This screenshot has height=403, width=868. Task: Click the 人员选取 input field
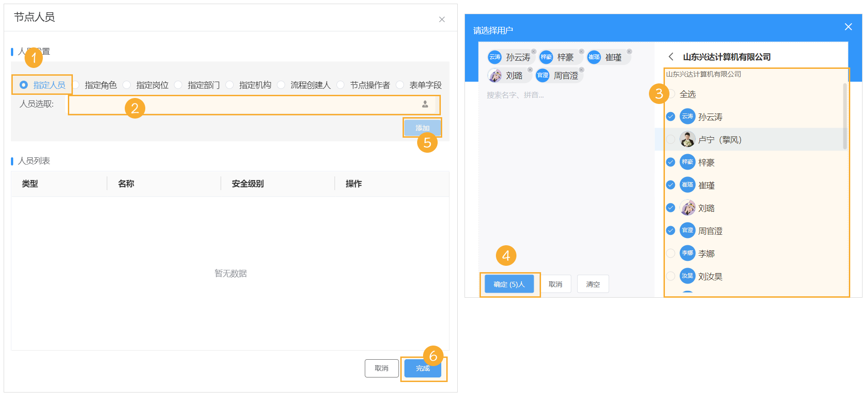click(x=254, y=105)
